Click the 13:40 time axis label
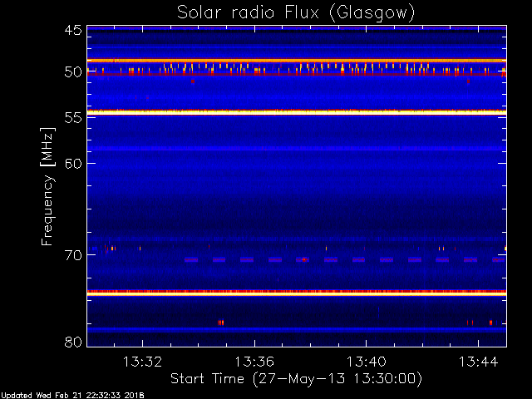The image size is (532, 399). [x=366, y=362]
